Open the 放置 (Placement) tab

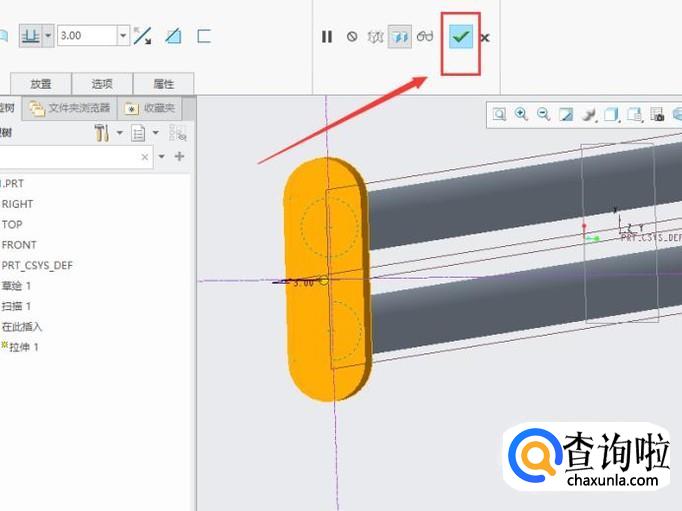[41, 84]
